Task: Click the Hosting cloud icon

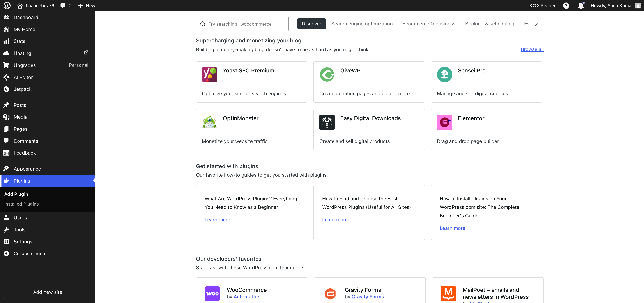Action: tap(7, 53)
